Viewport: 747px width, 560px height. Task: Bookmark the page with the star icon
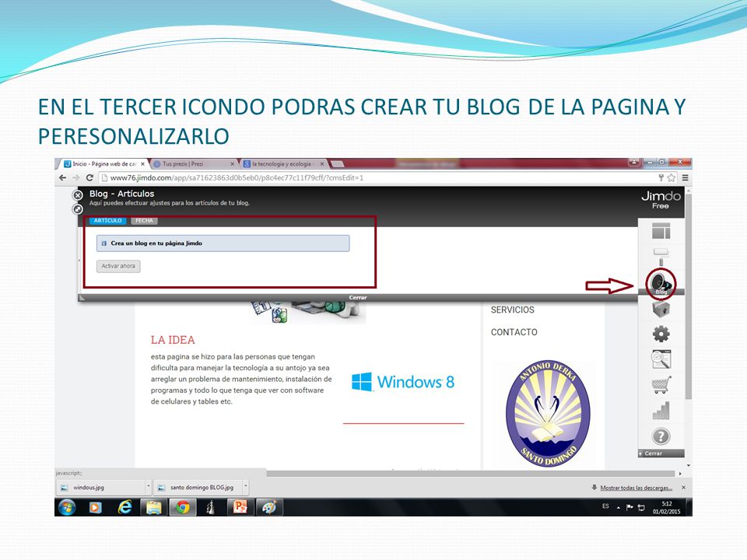pos(672,177)
